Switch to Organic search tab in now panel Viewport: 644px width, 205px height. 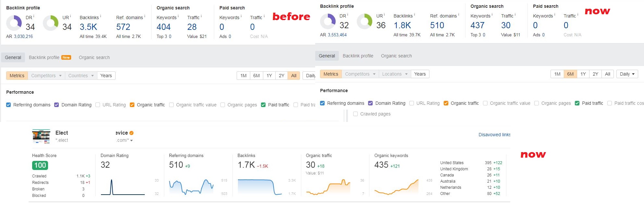396,56
